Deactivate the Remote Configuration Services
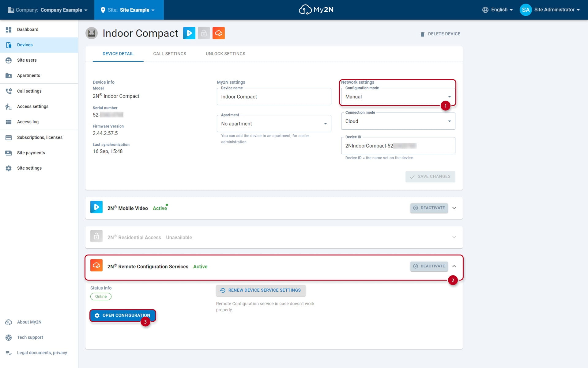588x368 pixels. click(x=429, y=266)
